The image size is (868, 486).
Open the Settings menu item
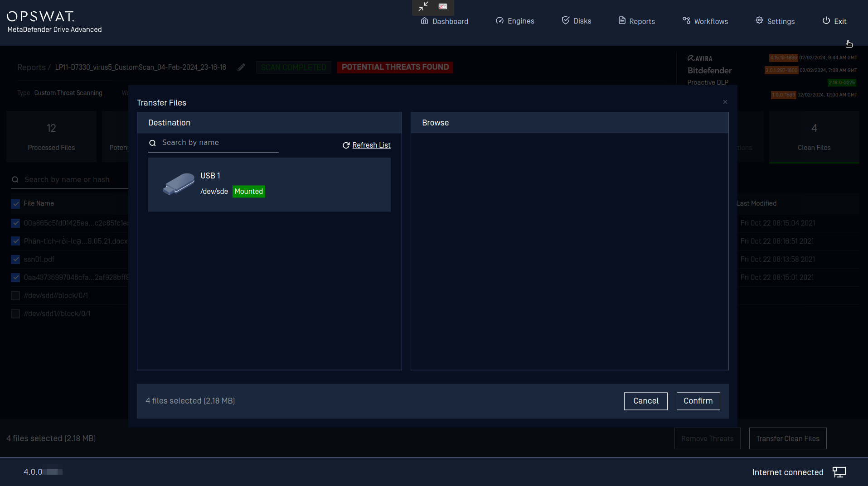pyautogui.click(x=775, y=21)
